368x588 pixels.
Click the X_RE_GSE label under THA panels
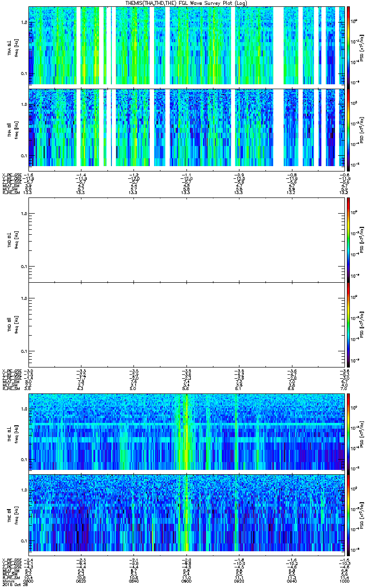coord(12,174)
